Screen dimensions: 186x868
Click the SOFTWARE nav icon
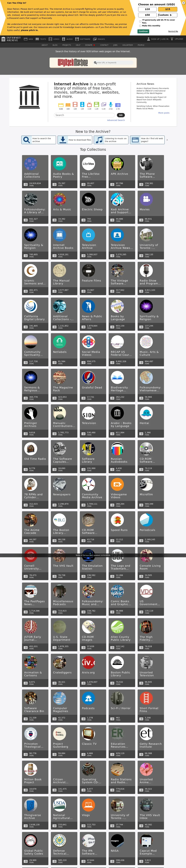coord(77,39)
